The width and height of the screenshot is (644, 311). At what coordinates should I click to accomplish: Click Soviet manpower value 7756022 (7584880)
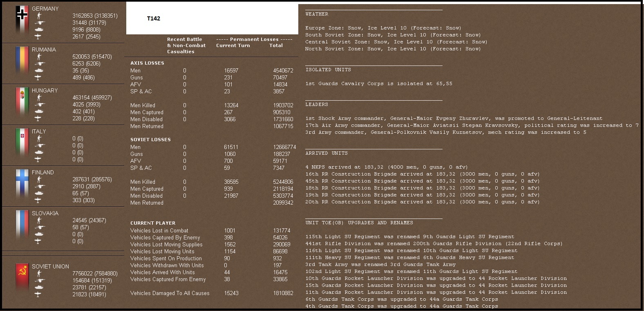[95, 273]
